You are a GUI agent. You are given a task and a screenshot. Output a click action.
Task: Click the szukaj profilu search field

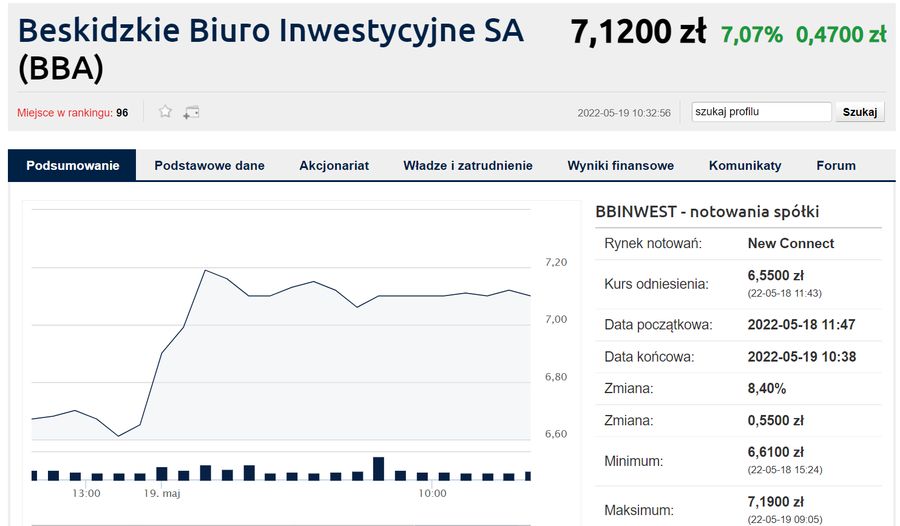761,112
